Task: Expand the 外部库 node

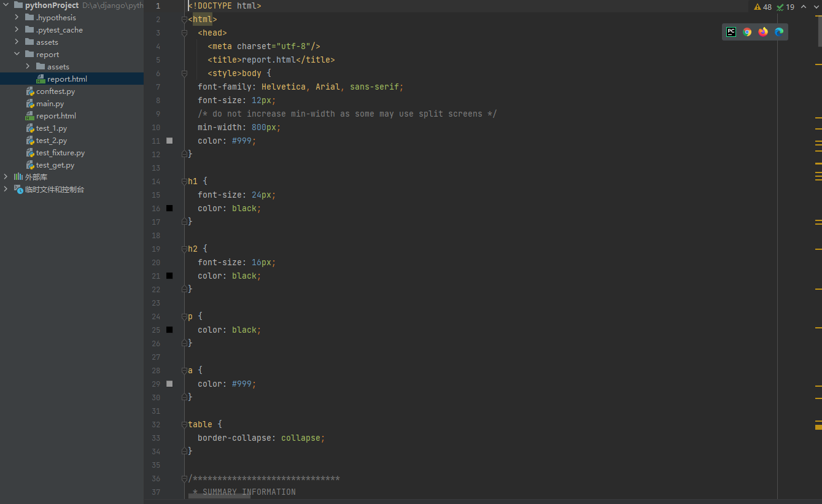Action: point(6,177)
